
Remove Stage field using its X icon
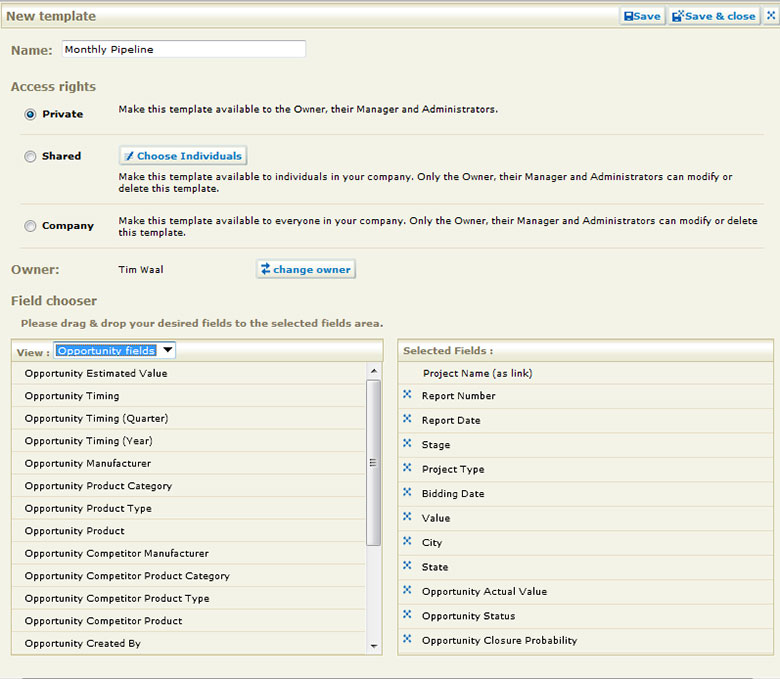pos(407,443)
